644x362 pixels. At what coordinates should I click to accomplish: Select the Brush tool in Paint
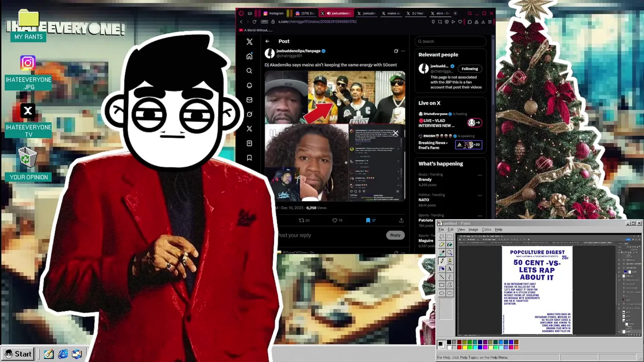tap(450, 261)
